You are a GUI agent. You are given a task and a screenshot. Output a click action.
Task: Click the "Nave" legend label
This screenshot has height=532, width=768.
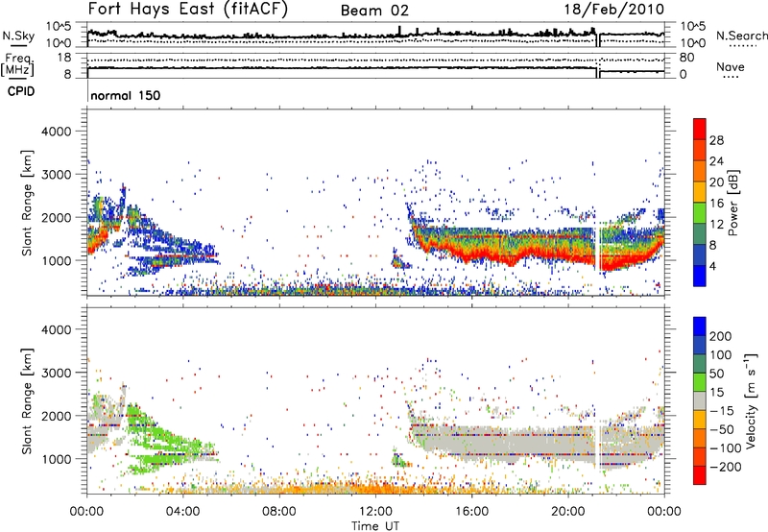[731, 67]
